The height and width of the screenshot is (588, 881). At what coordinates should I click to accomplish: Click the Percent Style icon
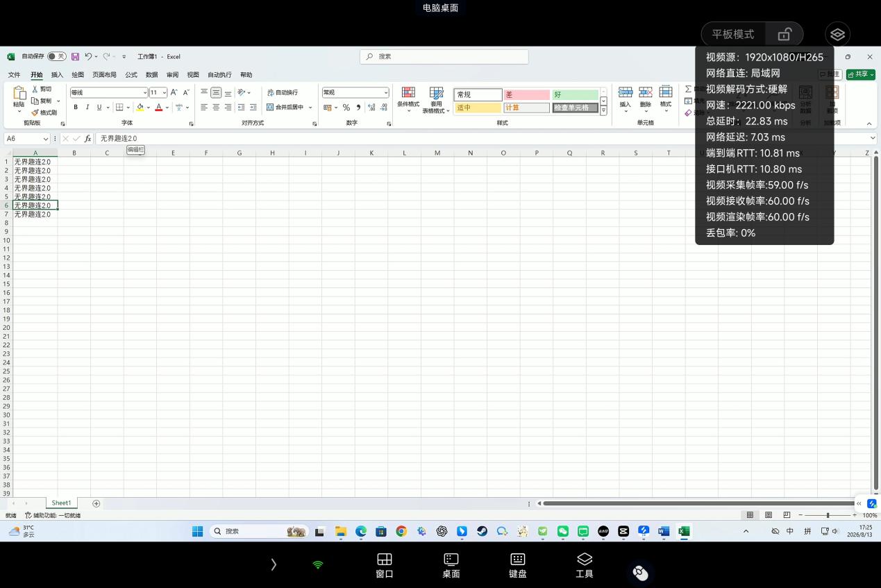tap(346, 108)
